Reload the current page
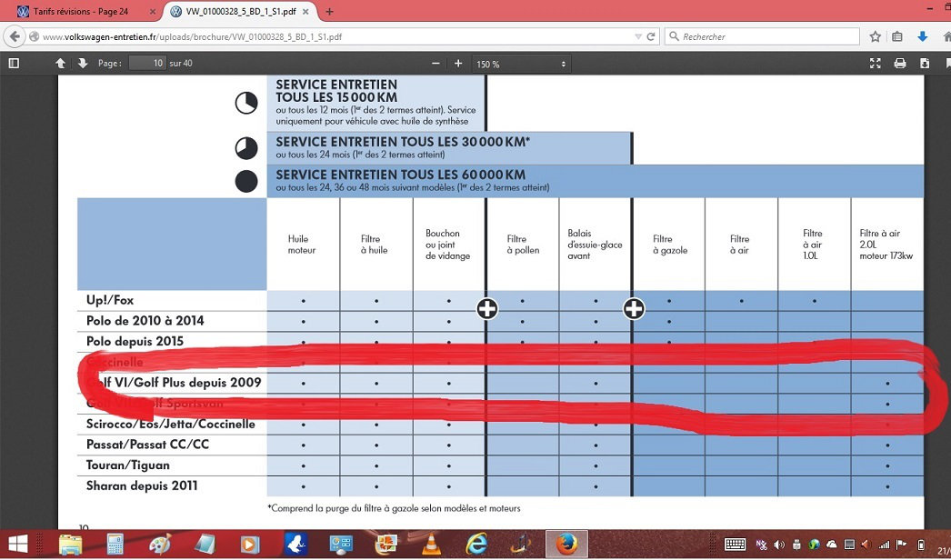 [x=651, y=36]
